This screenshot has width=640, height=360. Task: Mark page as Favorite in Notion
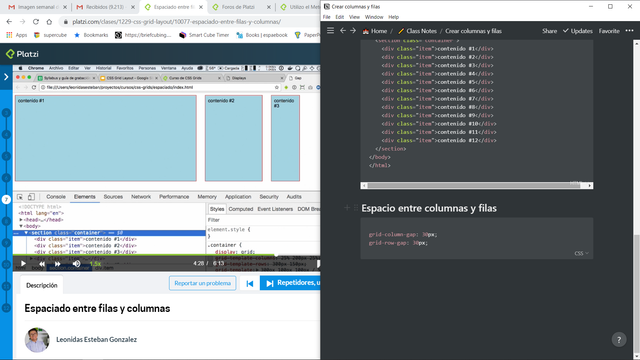[609, 31]
